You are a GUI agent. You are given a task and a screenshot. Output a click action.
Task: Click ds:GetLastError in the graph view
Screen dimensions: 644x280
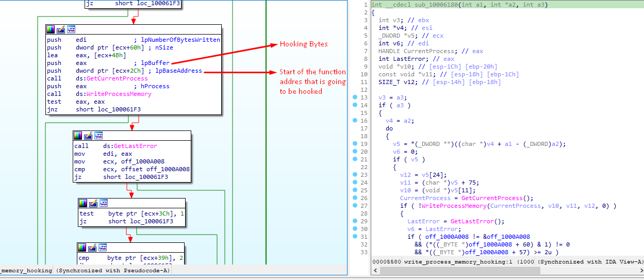pos(130,146)
